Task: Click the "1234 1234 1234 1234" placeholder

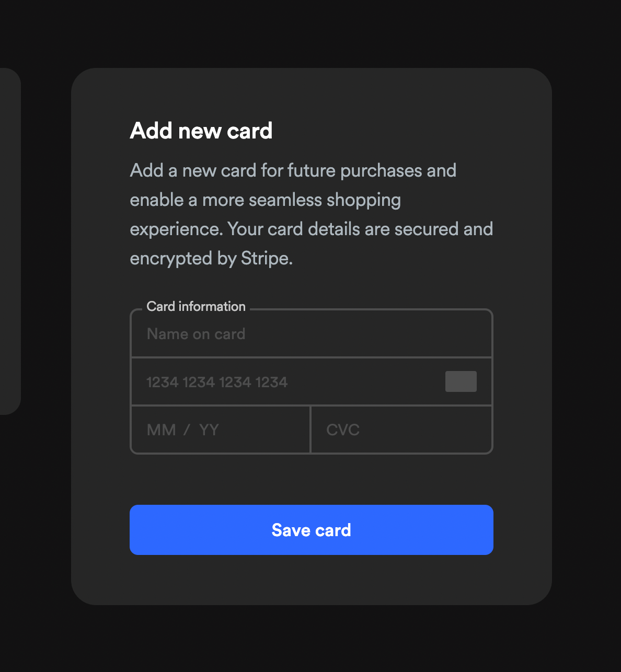Action: [x=217, y=382]
